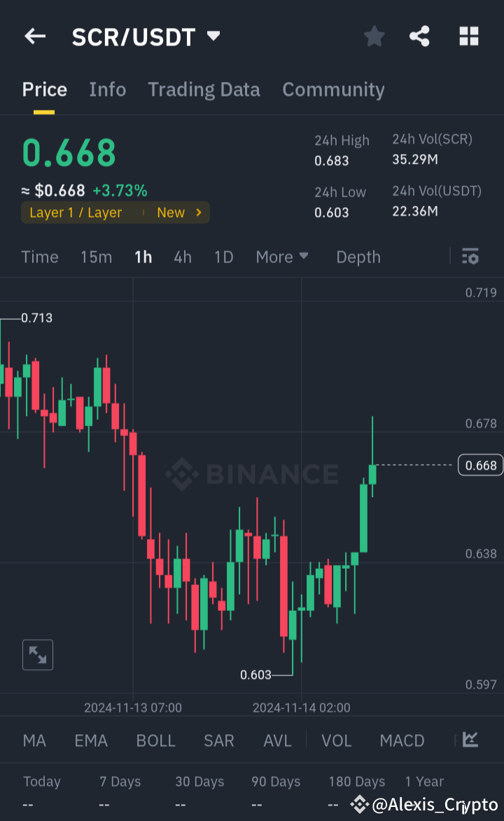Image resolution: width=504 pixels, height=821 pixels.
Task: Toggle the BOLL indicator
Action: (x=155, y=740)
